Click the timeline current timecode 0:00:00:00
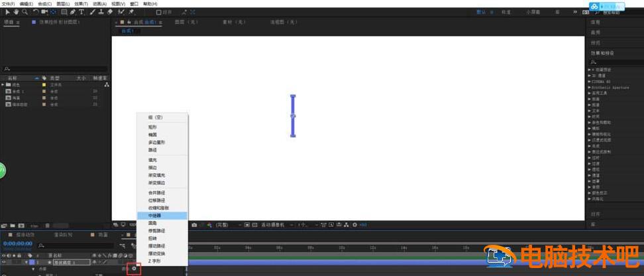Screen dimensions: 644x276 point(18,243)
